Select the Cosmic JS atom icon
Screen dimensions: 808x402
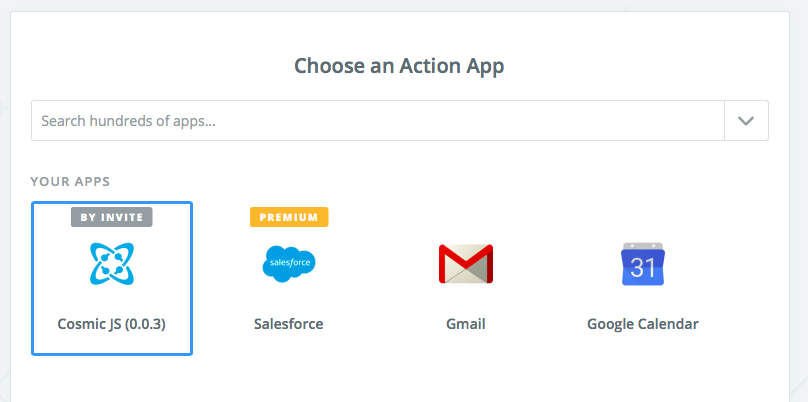pyautogui.click(x=112, y=264)
